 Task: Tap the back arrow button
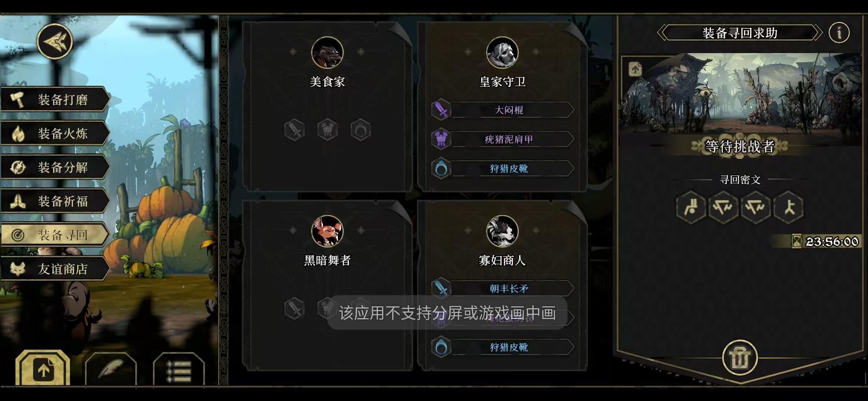pos(55,41)
